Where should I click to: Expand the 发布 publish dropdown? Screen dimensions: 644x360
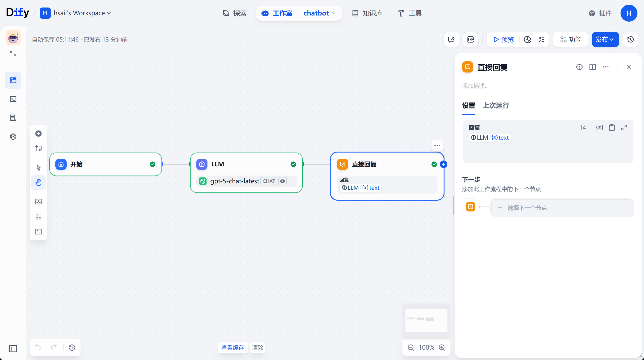tap(605, 39)
